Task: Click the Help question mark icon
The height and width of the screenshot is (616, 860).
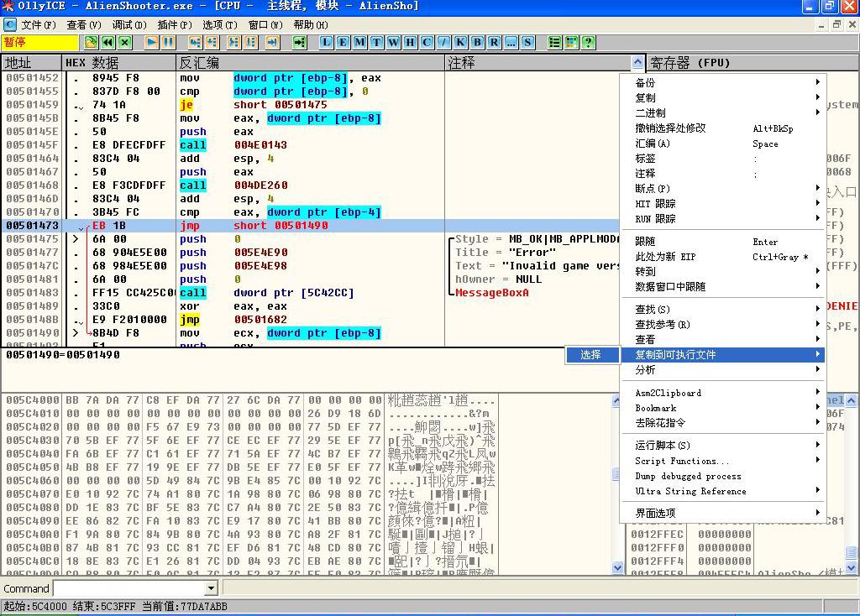Action: [x=589, y=42]
